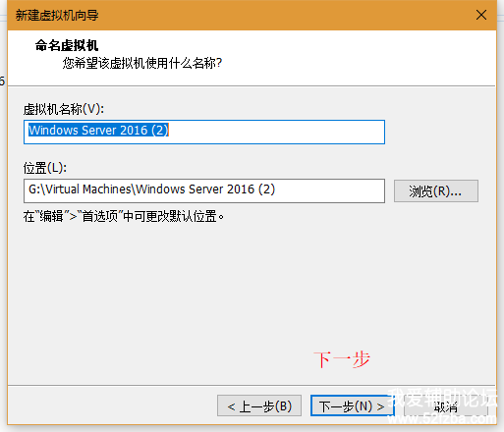
Task: Click the hint about 编辑 > 首选项
Action: click(x=124, y=216)
